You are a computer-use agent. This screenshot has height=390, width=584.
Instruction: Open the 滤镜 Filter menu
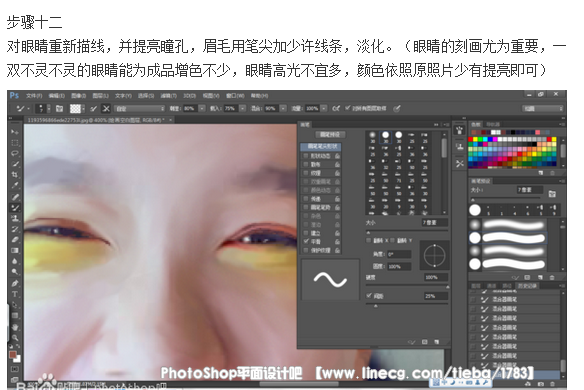point(168,96)
